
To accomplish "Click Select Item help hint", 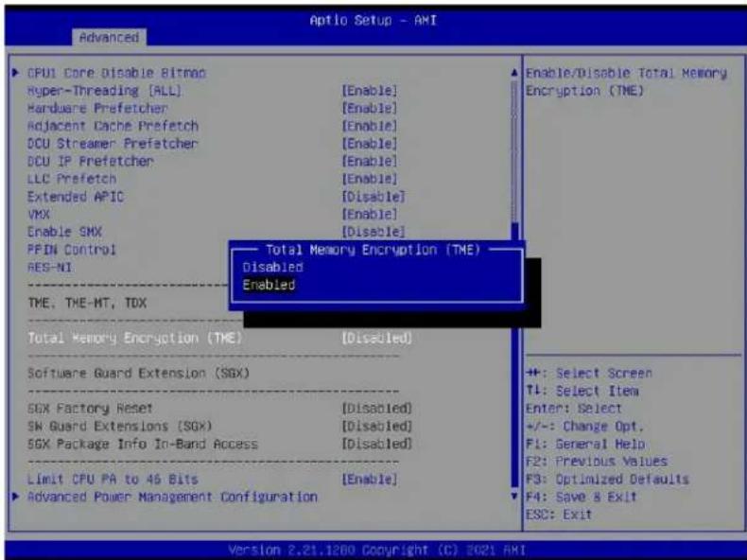I will tap(582, 391).
